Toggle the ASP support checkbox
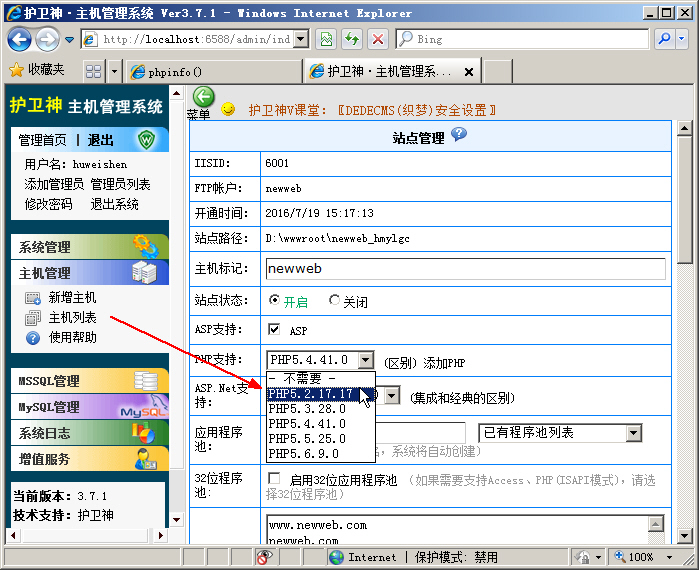This screenshot has width=699, height=570. tap(274, 329)
